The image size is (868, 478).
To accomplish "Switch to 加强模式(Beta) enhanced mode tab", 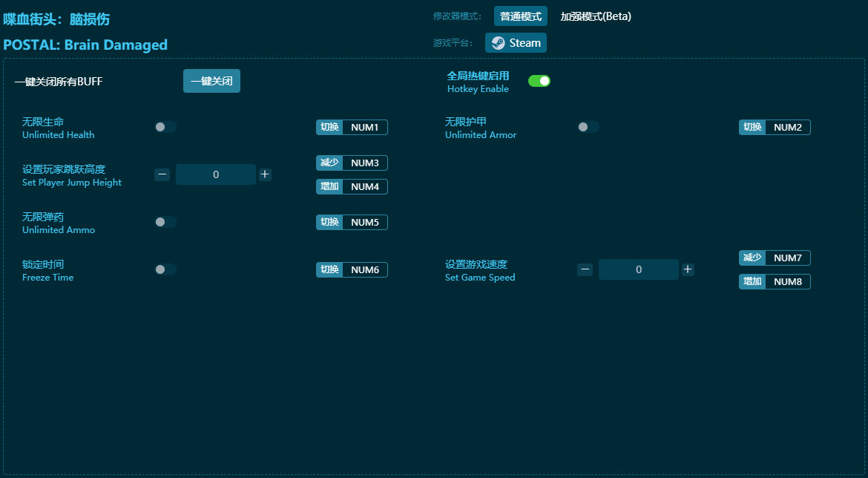I will 595,16.
